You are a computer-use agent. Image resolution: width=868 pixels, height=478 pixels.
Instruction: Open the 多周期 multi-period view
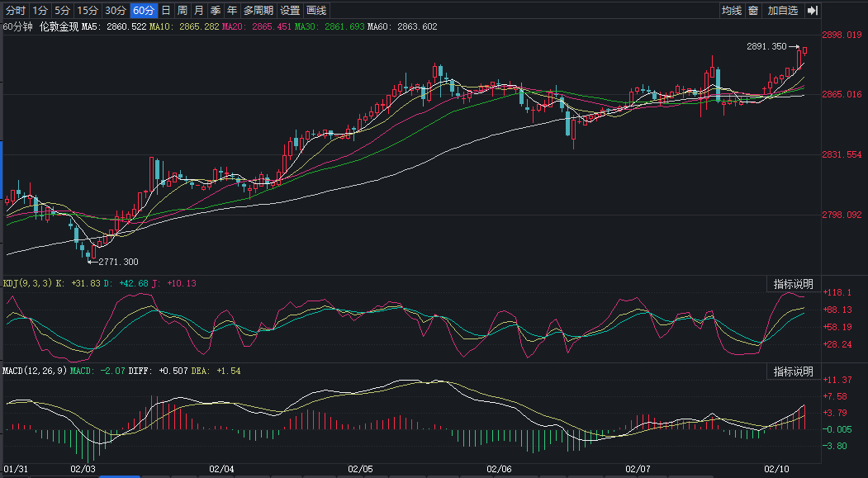pos(259,10)
